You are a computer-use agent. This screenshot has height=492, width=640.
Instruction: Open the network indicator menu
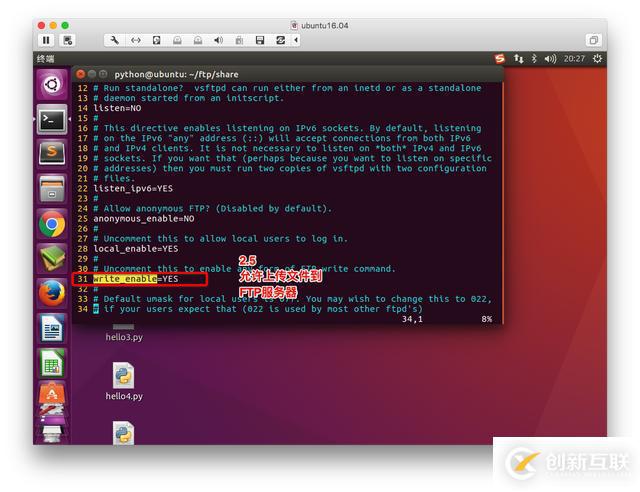[518, 59]
